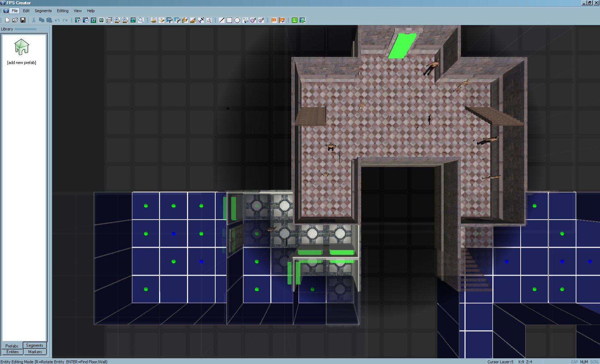This screenshot has width=600, height=364.
Task: Undo the last action
Action: click(x=57, y=20)
